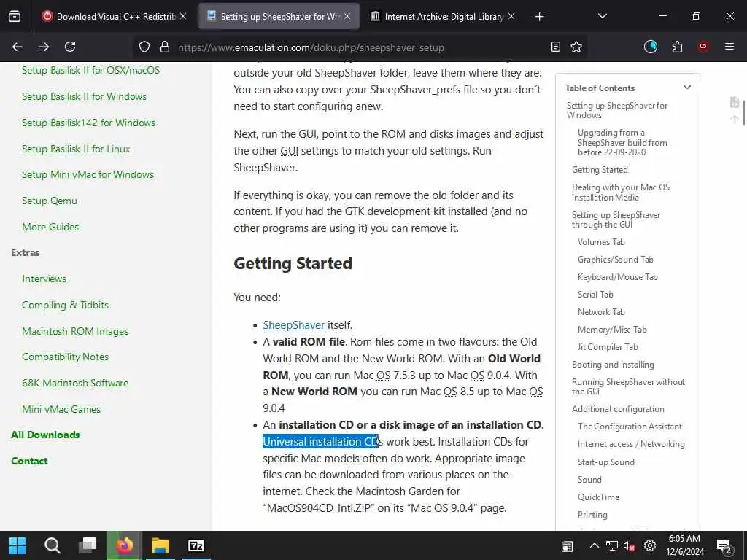Open Setup Basilisk II for Linux

click(x=76, y=149)
